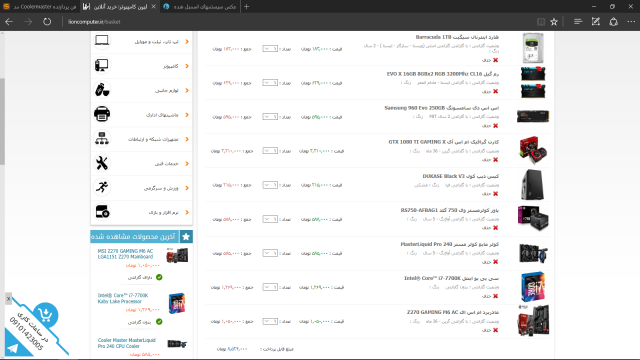View Intel i7 box thumbnail in basket
The image size is (640, 360).
pos(533,287)
